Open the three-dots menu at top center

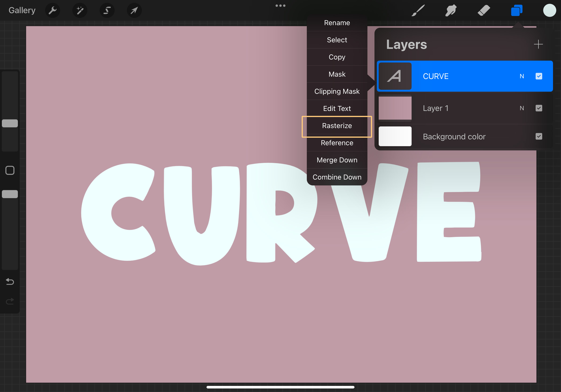[280, 6]
